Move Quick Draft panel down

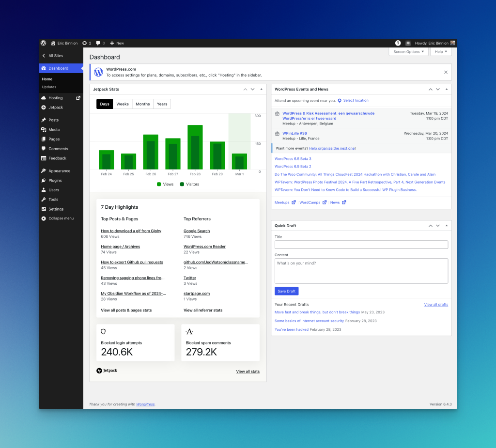438,226
